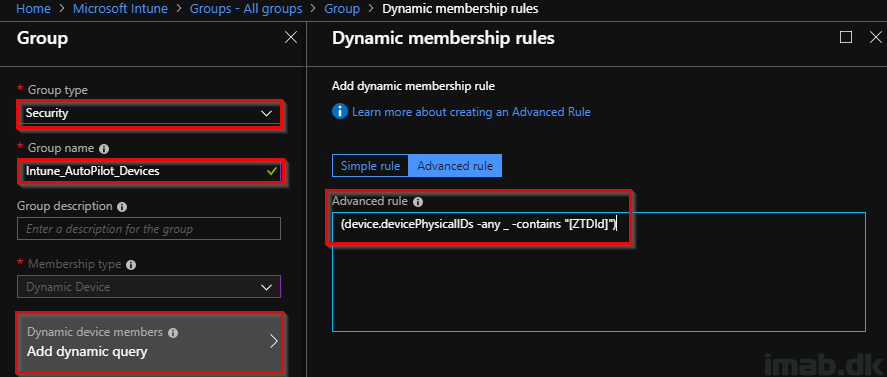Click the info icon next to Advanced rule label
Image resolution: width=887 pixels, height=377 pixels.
point(418,202)
